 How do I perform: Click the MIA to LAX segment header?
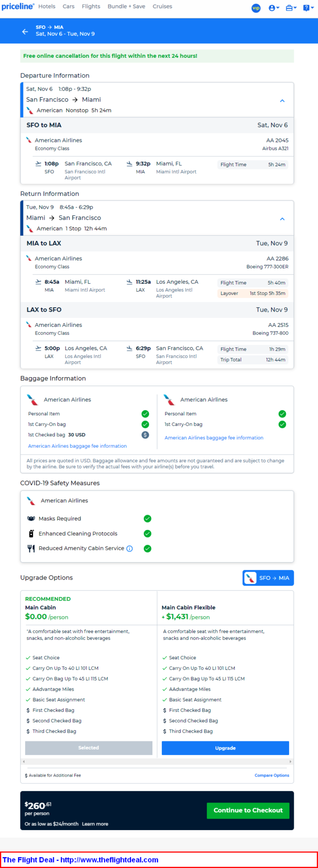[x=157, y=243]
